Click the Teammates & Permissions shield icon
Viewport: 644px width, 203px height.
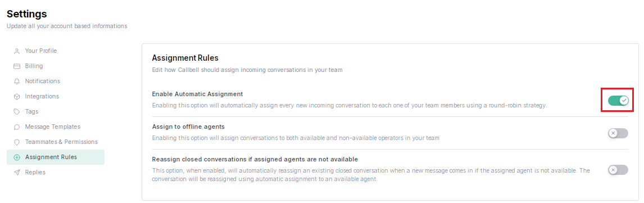pos(17,142)
